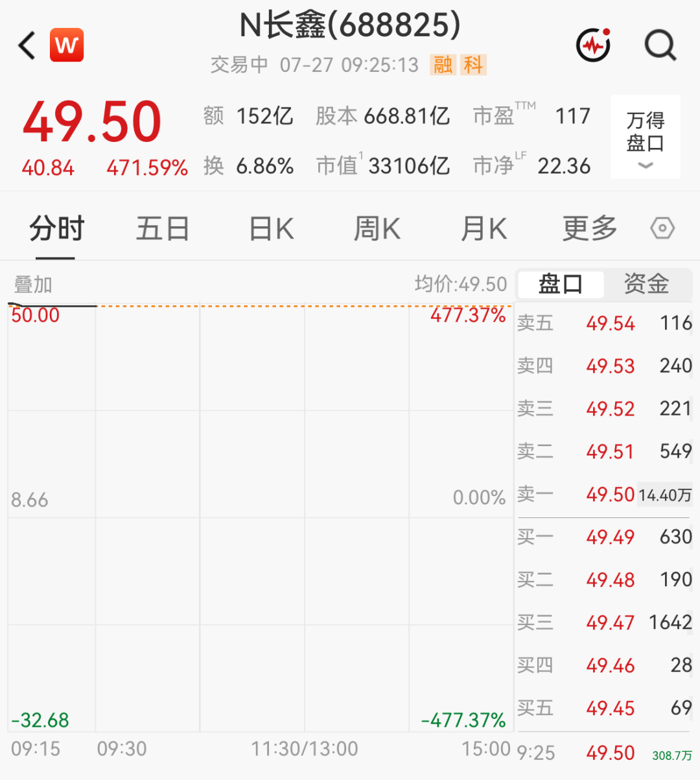This screenshot has width=700, height=780.
Task: Open the heartbeat pulse alert icon
Action: click(x=594, y=45)
